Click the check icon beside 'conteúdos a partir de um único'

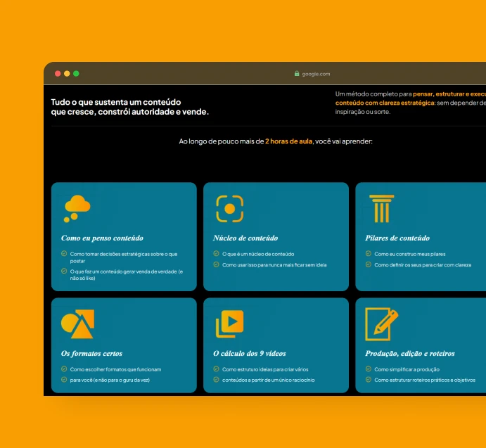[x=217, y=380]
